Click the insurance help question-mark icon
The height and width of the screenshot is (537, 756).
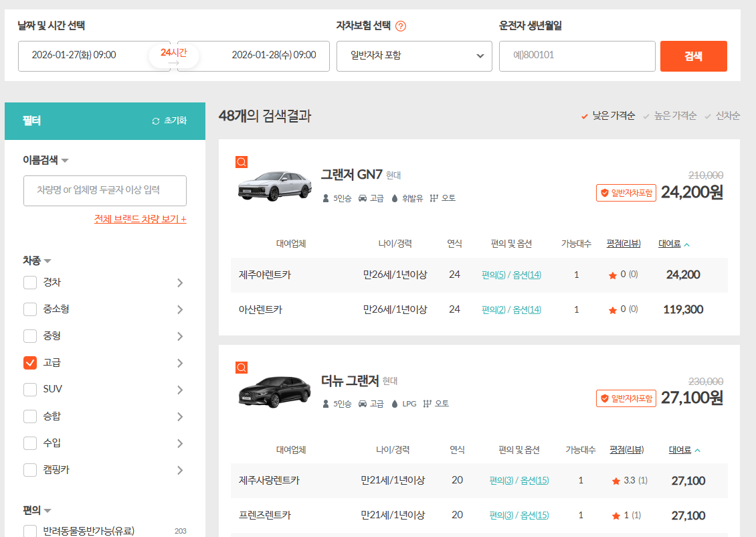click(x=400, y=26)
